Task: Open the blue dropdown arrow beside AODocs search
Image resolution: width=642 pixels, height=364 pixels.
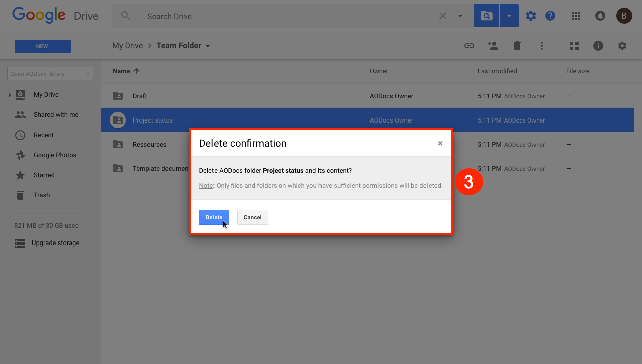Action: point(509,16)
